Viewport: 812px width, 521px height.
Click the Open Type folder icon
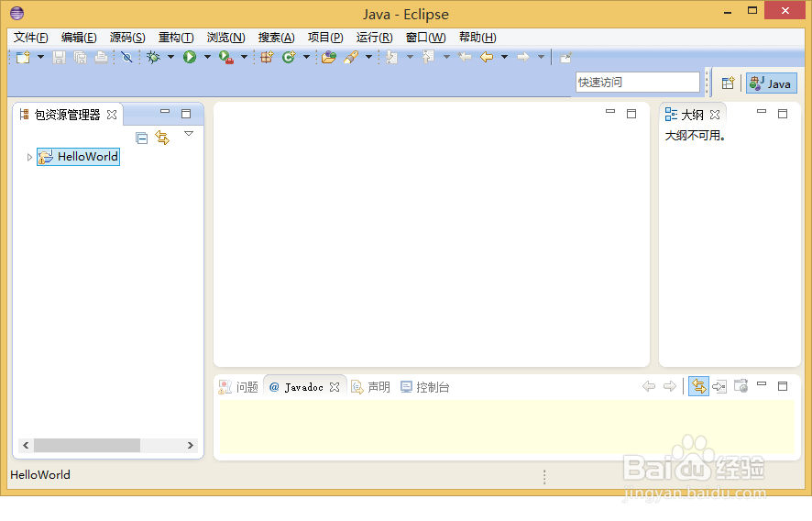coord(329,57)
